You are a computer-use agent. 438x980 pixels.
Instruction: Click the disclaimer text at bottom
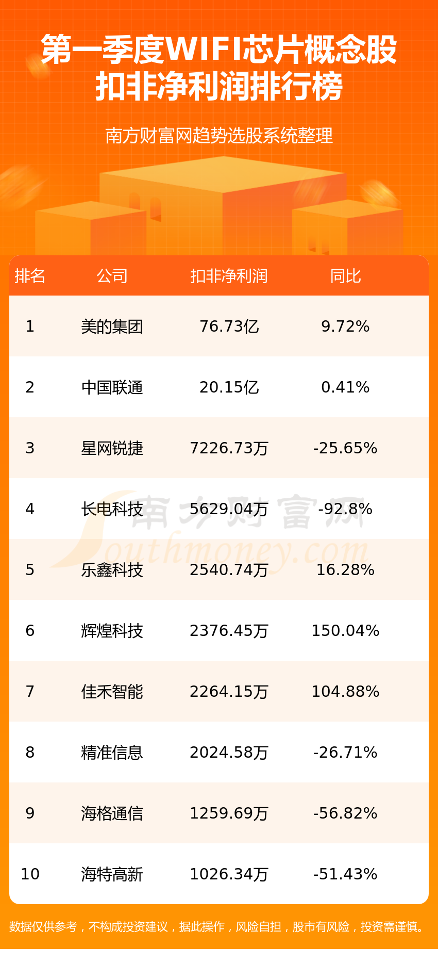[218, 927]
